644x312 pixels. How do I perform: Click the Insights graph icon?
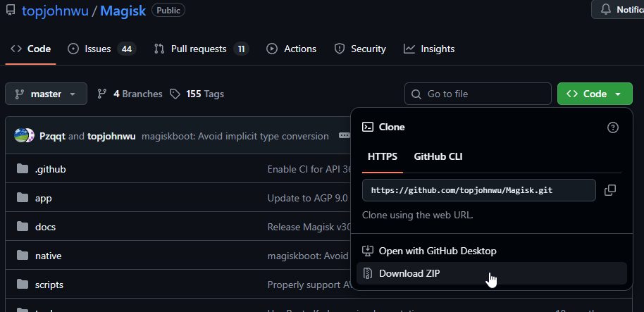(409, 49)
